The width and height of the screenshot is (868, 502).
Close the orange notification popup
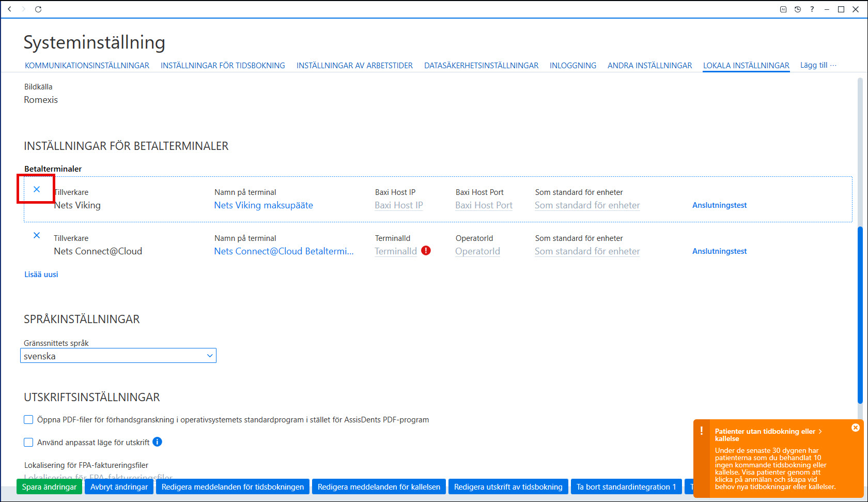click(x=856, y=428)
